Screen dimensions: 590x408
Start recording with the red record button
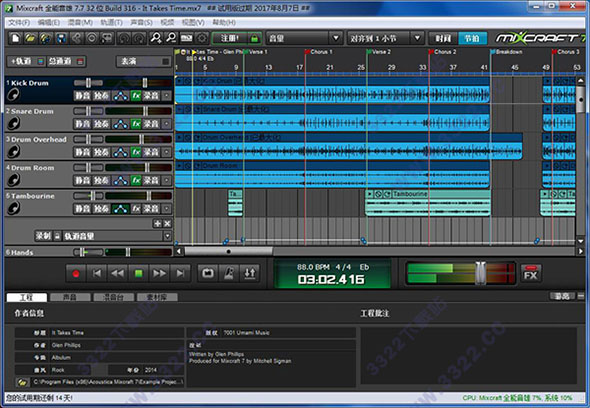[x=76, y=273]
